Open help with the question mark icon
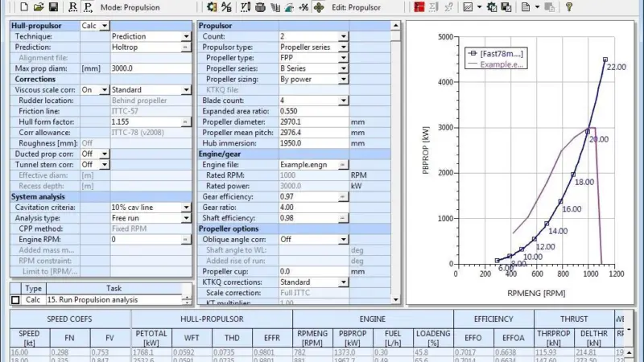This screenshot has height=362, width=644. [569, 7]
